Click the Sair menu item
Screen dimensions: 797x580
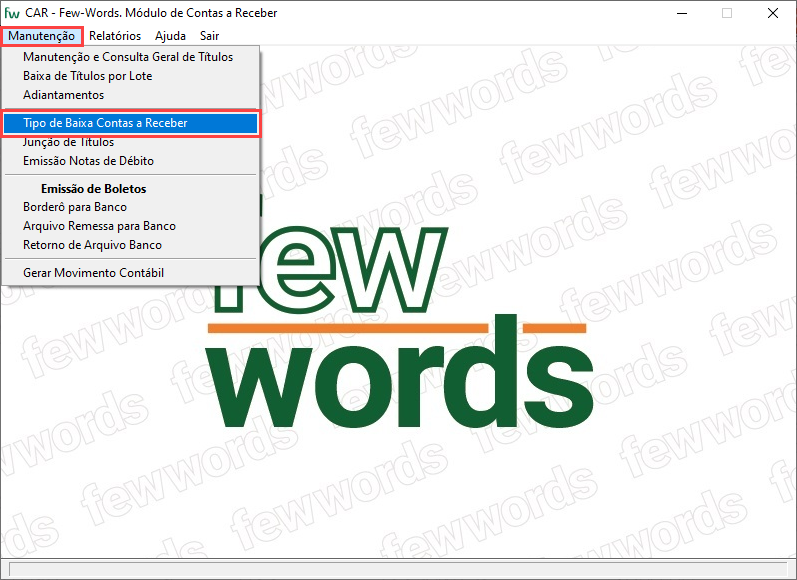(209, 36)
